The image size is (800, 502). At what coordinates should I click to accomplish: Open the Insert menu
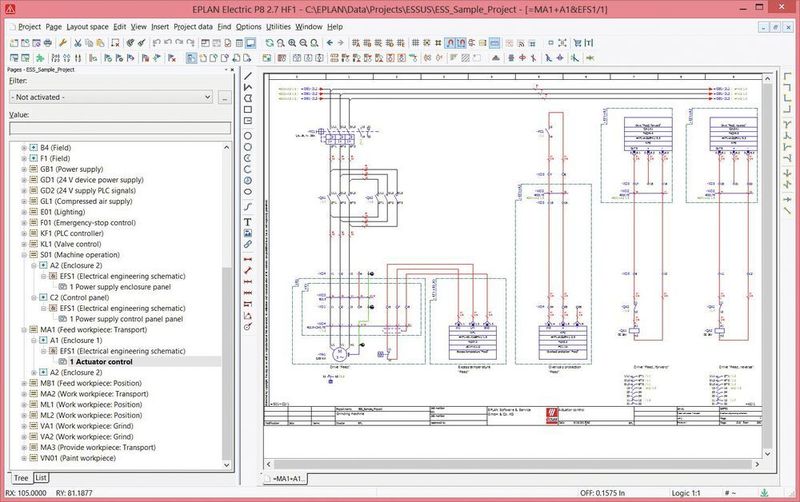160,27
